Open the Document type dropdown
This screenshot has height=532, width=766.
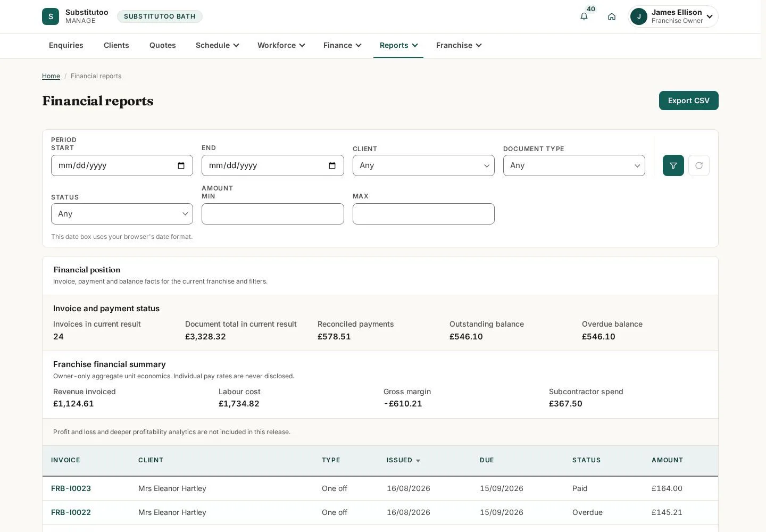tap(574, 165)
